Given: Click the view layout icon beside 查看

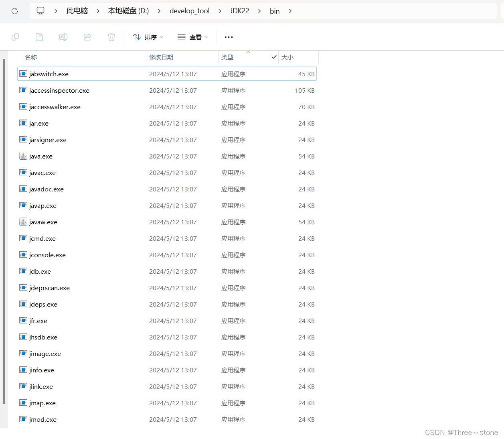Looking at the screenshot, I should (181, 37).
